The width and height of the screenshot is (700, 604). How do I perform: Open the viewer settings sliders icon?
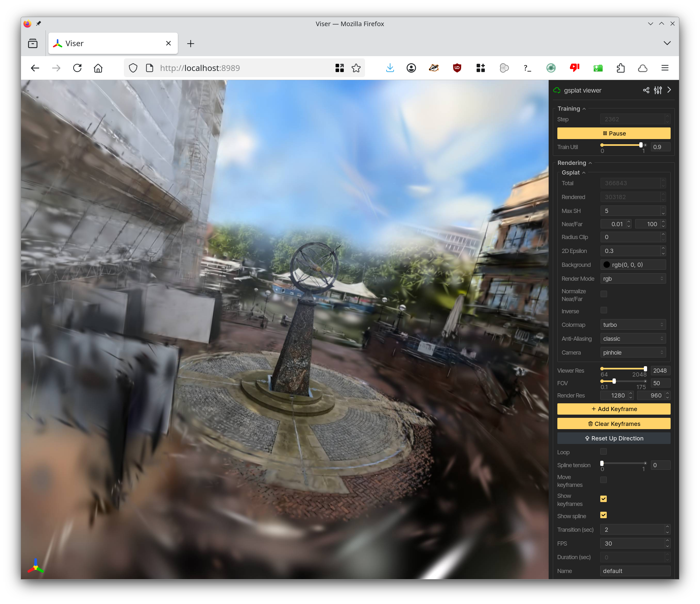657,90
